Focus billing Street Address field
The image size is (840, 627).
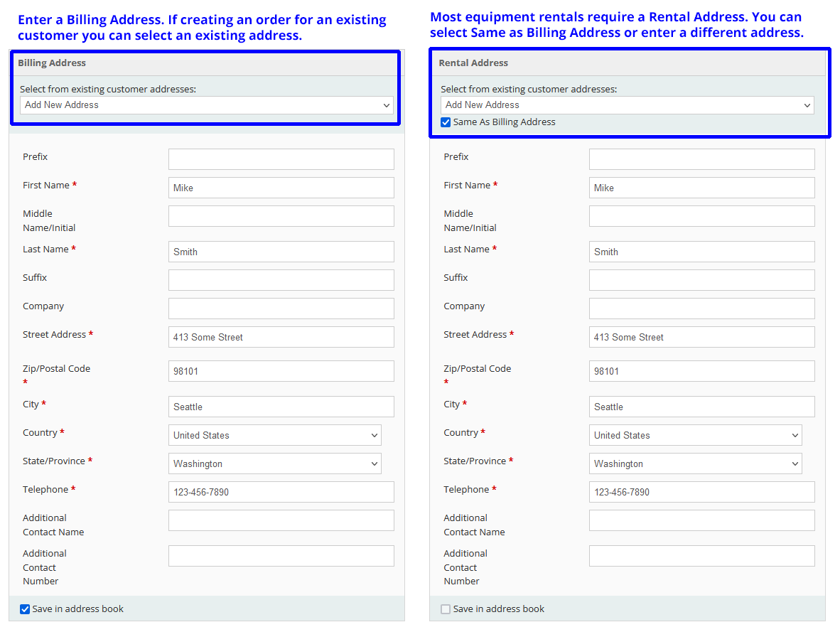coord(281,337)
